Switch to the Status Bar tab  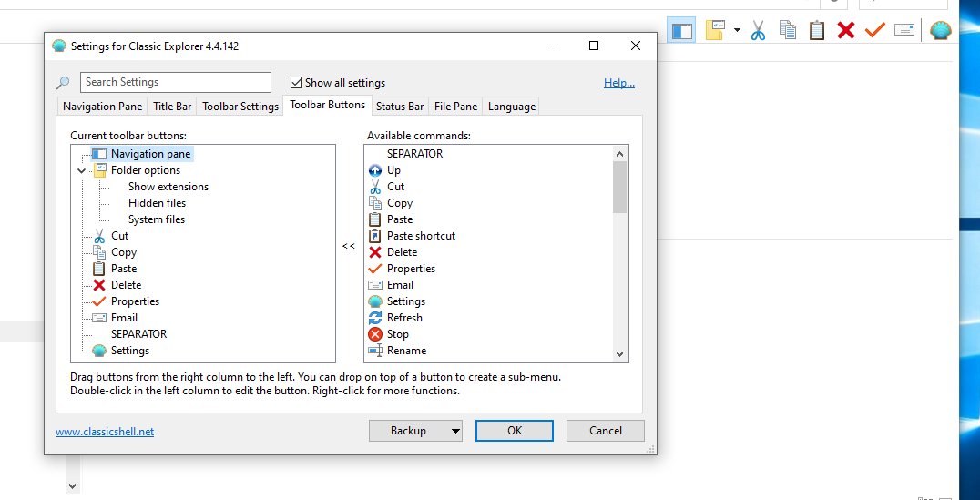coord(400,107)
